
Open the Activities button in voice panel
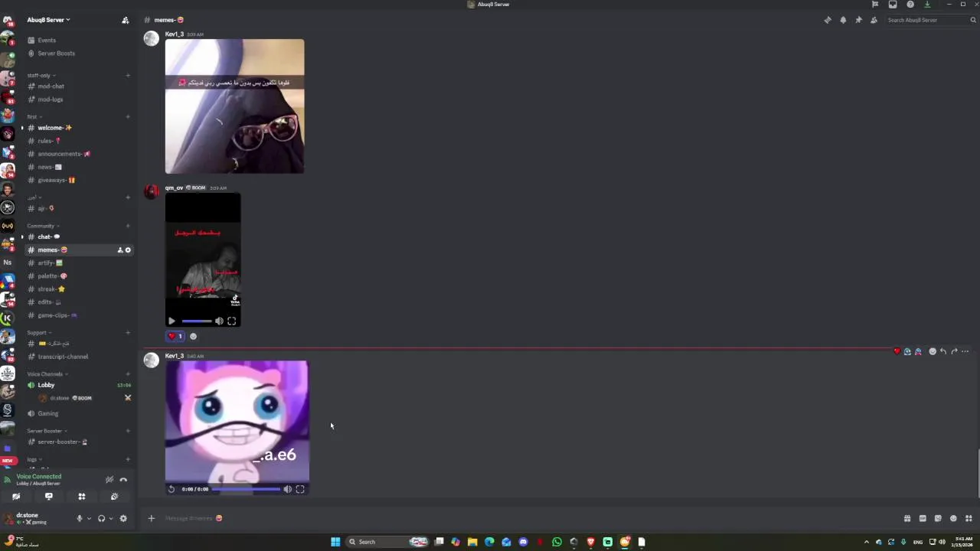pos(82,497)
